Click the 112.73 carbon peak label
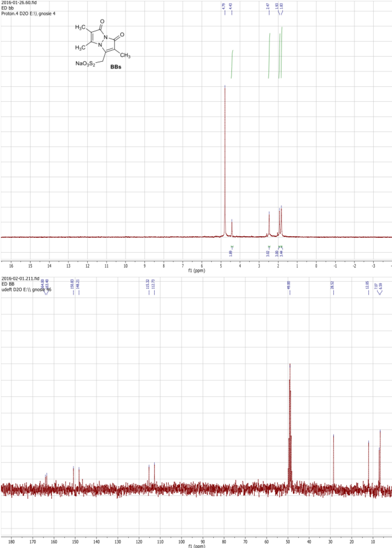Screen dimensions: 392x548 (x=153, y=285)
